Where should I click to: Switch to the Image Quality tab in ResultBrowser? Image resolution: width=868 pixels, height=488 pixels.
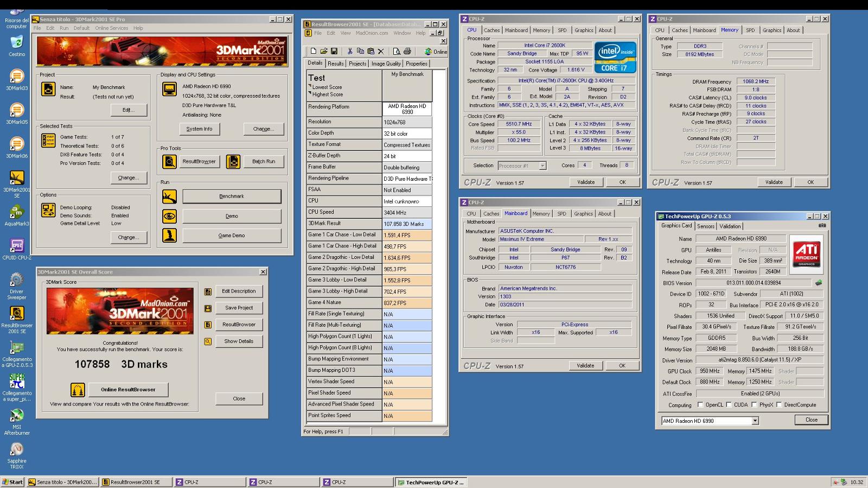[x=386, y=64]
